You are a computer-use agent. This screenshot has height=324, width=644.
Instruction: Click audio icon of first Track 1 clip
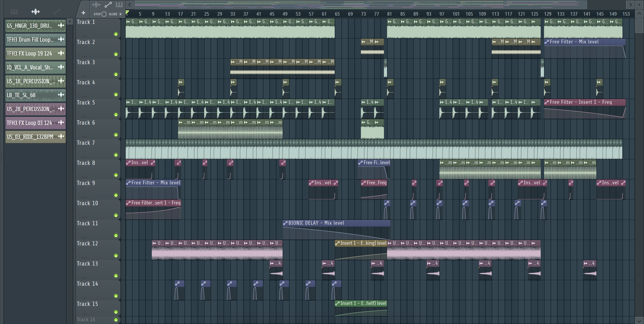pyautogui.click(x=128, y=22)
